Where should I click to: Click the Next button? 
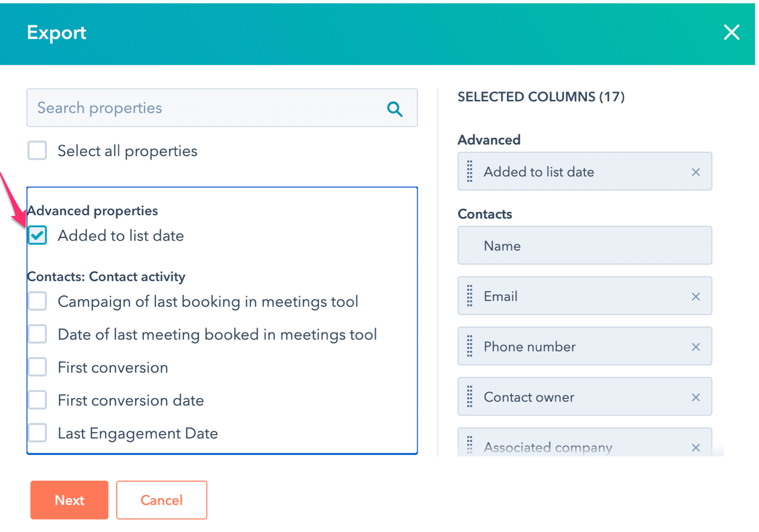[x=69, y=500]
